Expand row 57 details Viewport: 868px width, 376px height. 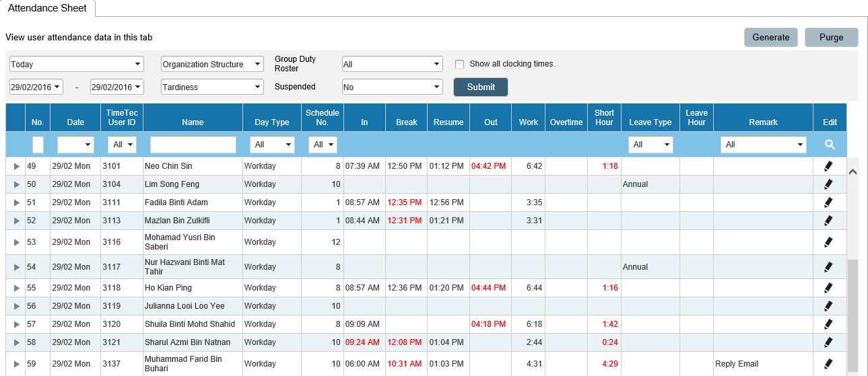click(x=16, y=324)
